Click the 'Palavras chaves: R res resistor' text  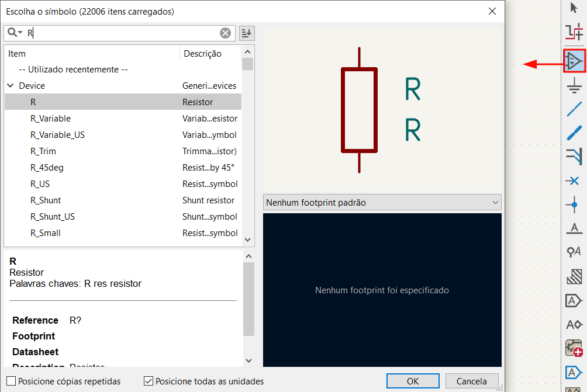pos(75,283)
